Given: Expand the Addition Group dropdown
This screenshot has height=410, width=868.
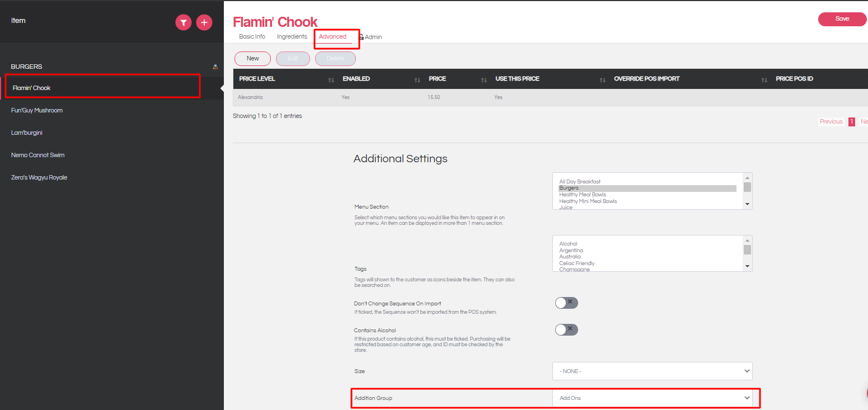Looking at the screenshot, I should point(653,398).
